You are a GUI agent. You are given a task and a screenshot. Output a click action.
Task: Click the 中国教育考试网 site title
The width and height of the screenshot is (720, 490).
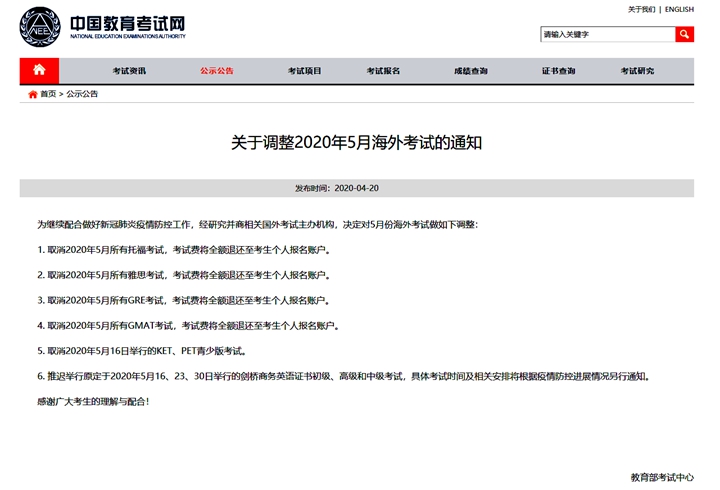pyautogui.click(x=128, y=23)
